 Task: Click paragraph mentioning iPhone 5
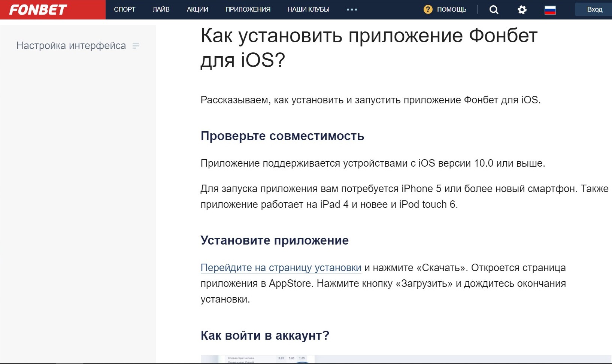coord(405,196)
